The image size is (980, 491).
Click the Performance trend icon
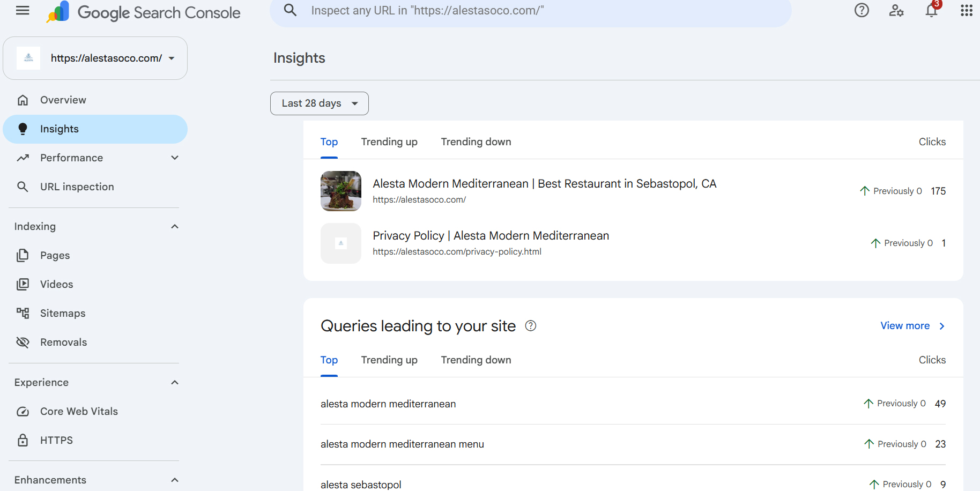point(23,158)
